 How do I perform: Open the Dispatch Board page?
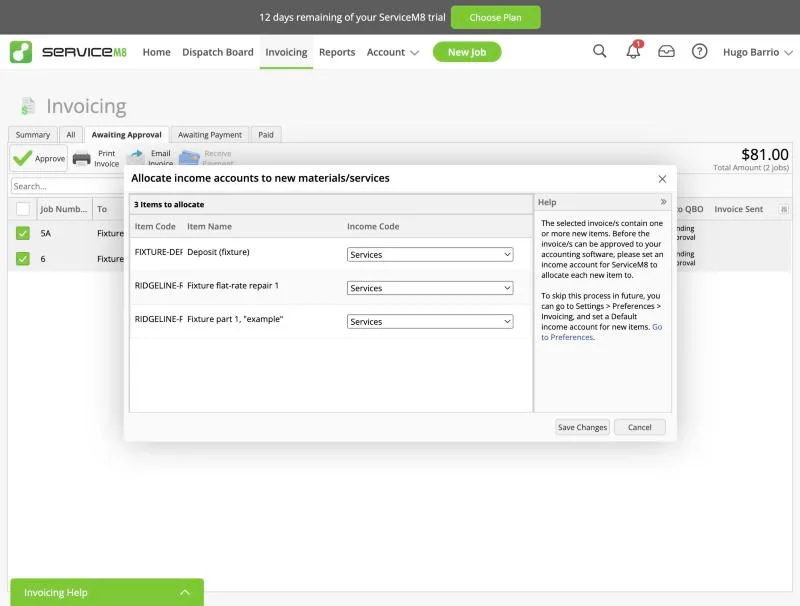pyautogui.click(x=218, y=52)
